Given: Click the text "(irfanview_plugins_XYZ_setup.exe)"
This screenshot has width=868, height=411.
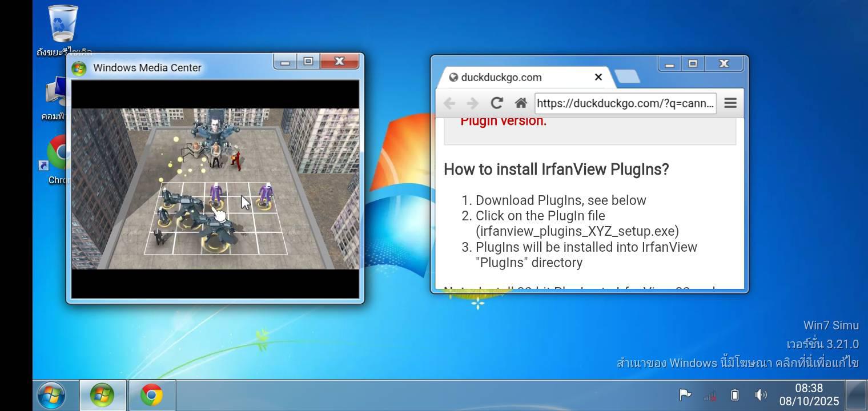Looking at the screenshot, I should point(577,231).
